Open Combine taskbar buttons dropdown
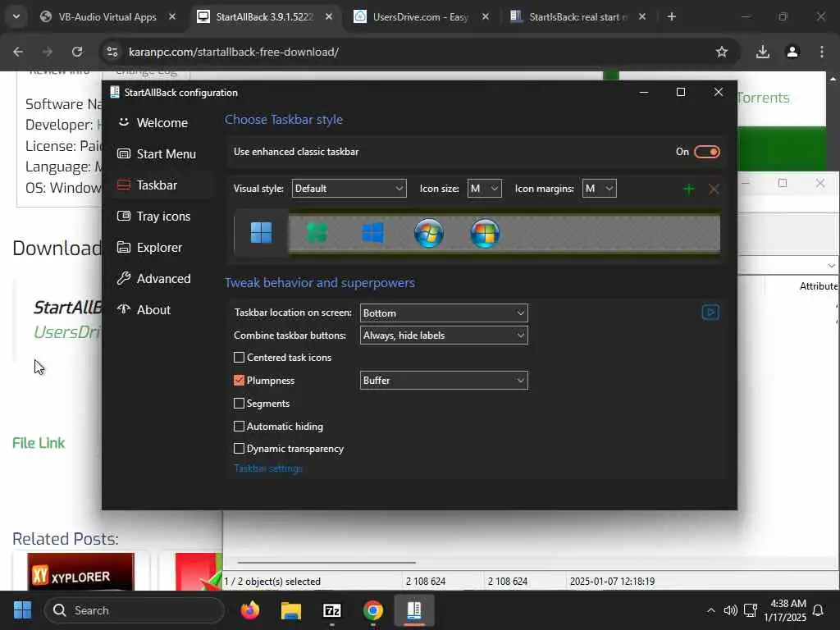Viewport: 840px width, 630px height. [444, 336]
